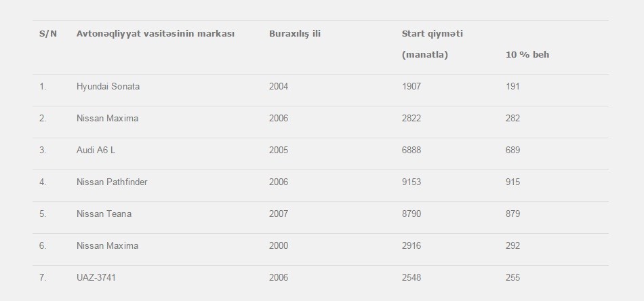Viewport: 644px width, 301px height.
Task: Select the start price 1907
Action: 411,87
